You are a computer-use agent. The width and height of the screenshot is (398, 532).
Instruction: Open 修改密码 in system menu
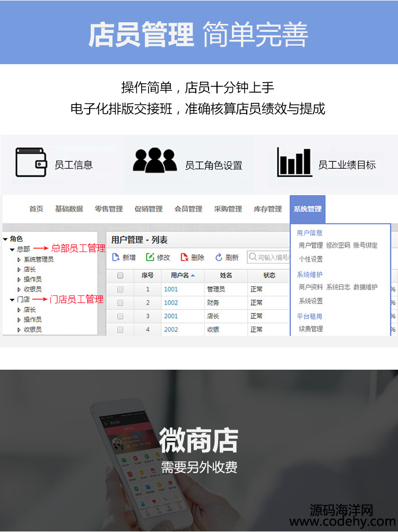coord(338,245)
